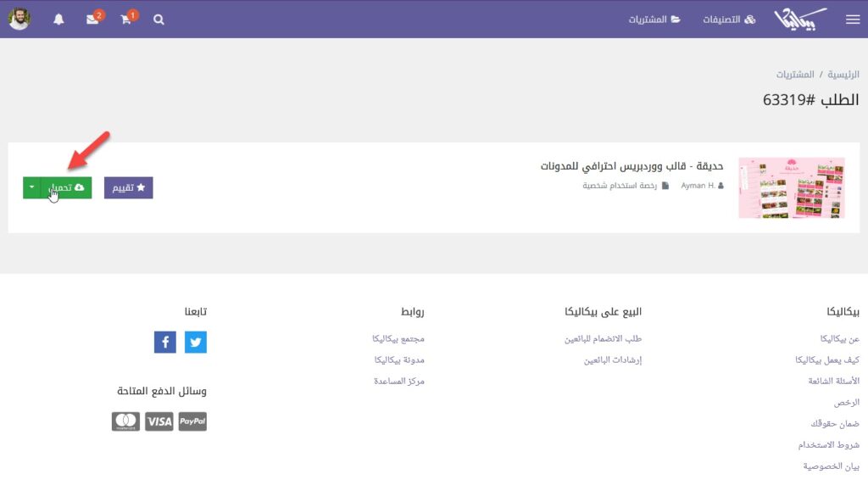Open the Facebook social icon
Image resolution: width=868 pixels, height=485 pixels.
pyautogui.click(x=165, y=343)
